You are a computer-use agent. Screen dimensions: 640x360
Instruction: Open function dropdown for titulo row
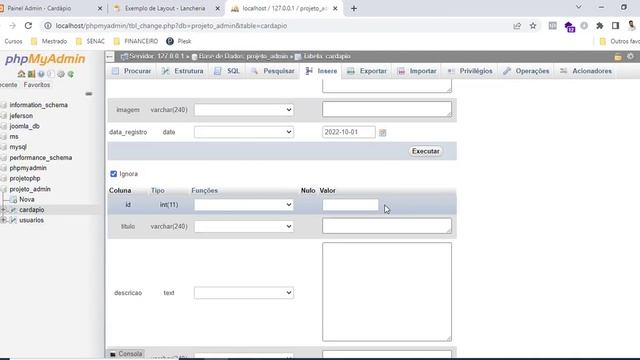(244, 227)
